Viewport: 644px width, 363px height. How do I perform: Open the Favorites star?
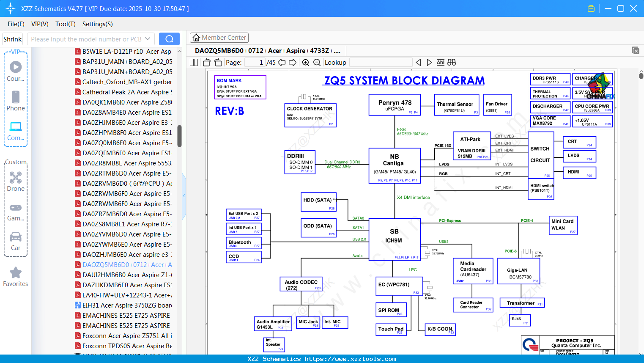click(16, 277)
